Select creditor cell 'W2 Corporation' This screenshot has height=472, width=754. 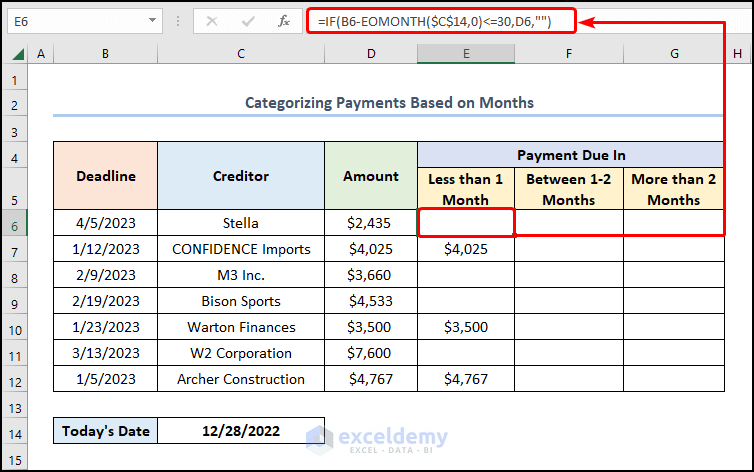coord(241,352)
